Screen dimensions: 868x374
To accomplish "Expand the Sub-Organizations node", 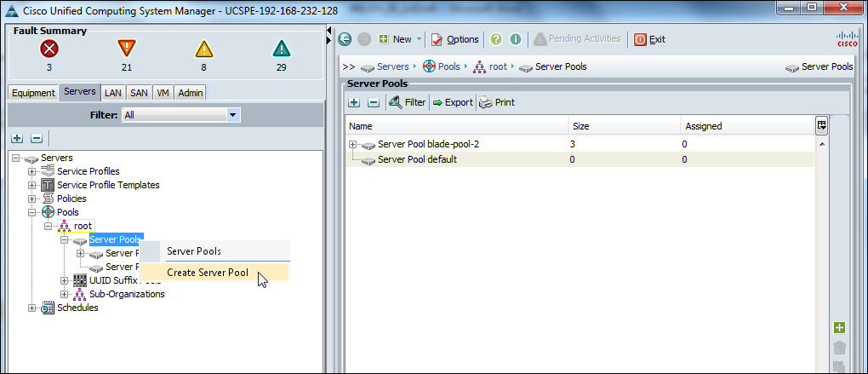I will coord(64,294).
